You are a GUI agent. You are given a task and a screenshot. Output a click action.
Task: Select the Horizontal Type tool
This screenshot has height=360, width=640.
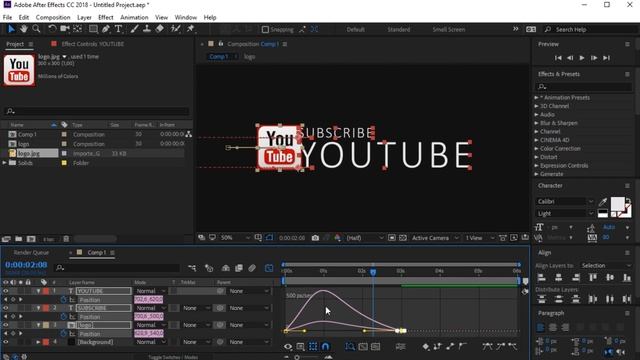click(118, 29)
